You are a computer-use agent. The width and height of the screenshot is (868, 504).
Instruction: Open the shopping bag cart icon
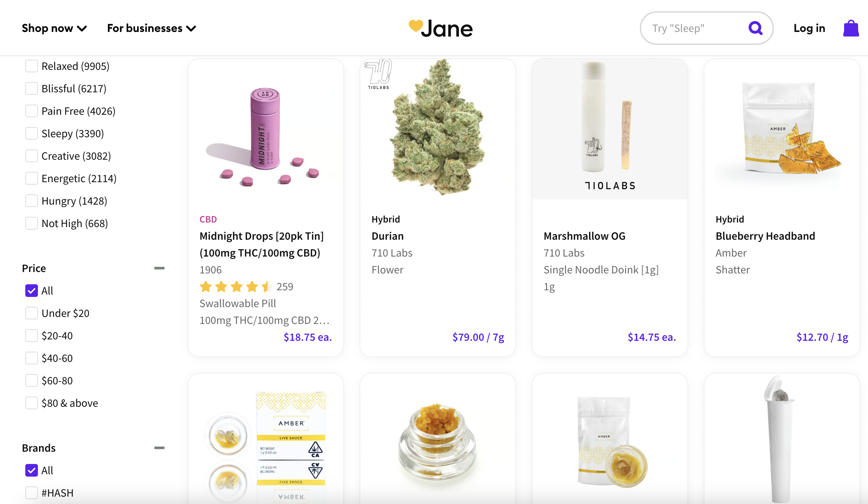coord(851,28)
